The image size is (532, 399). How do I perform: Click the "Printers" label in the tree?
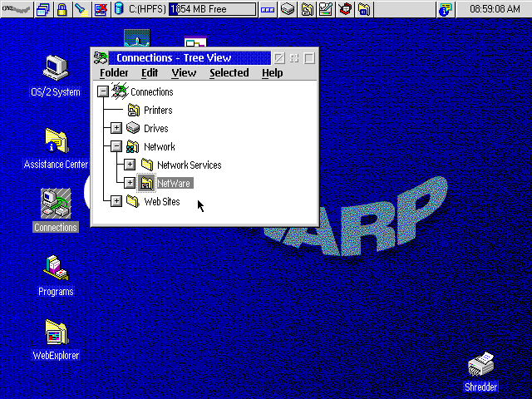click(158, 111)
